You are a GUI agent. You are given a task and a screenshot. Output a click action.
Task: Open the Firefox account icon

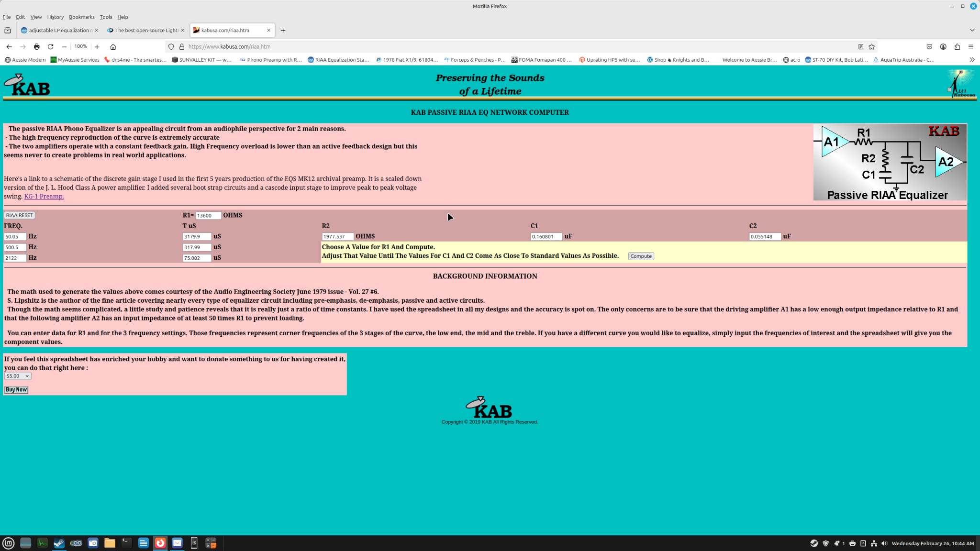pos(943,46)
